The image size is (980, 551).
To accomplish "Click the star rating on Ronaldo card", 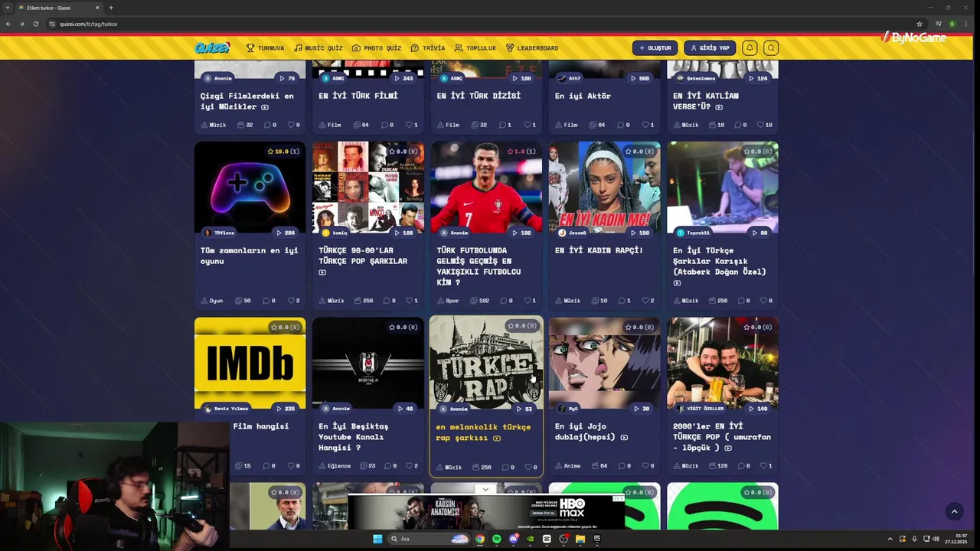I will (x=521, y=152).
